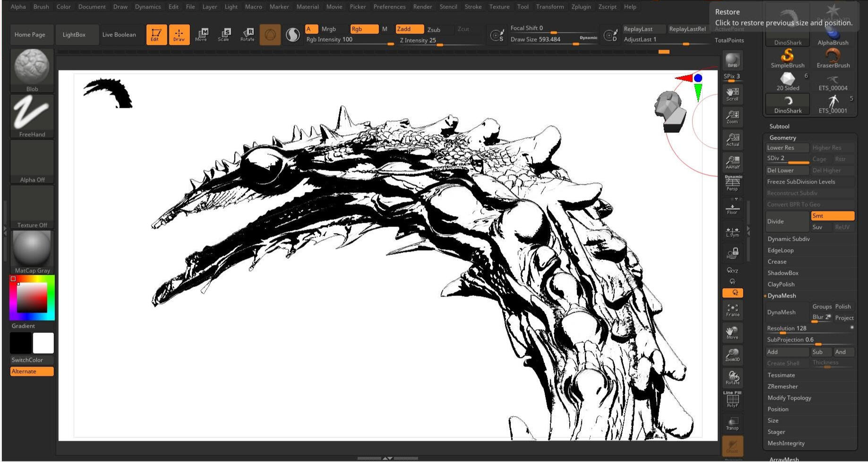Toggle Transp transparency mode

point(732,423)
